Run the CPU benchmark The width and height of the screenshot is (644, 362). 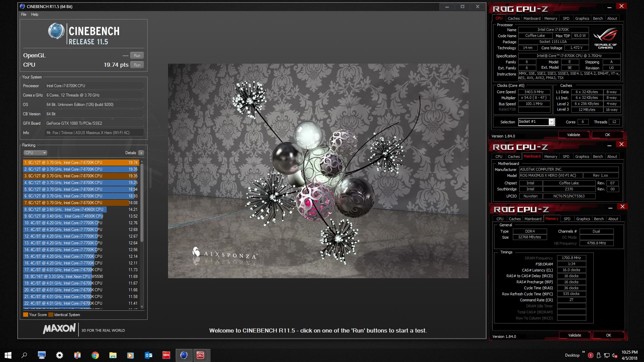pos(137,65)
